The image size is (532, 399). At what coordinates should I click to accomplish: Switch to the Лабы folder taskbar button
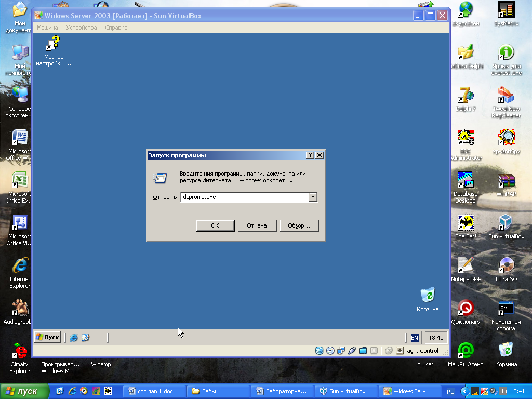218,391
